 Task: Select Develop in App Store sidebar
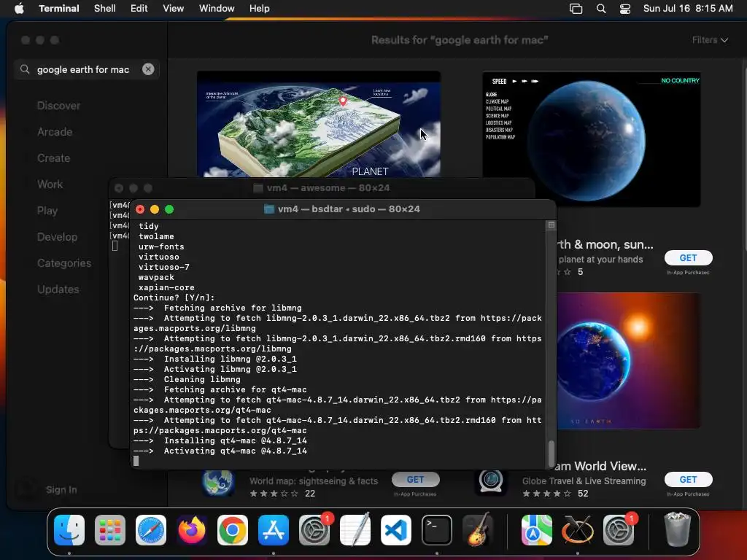coord(57,237)
